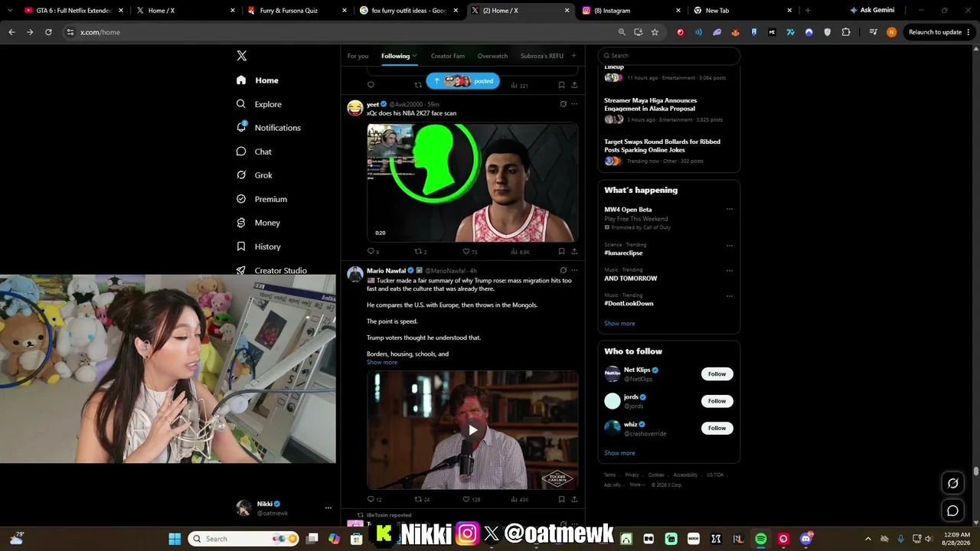Bookmark Mario Nawfal's Tucker post

coord(561,499)
